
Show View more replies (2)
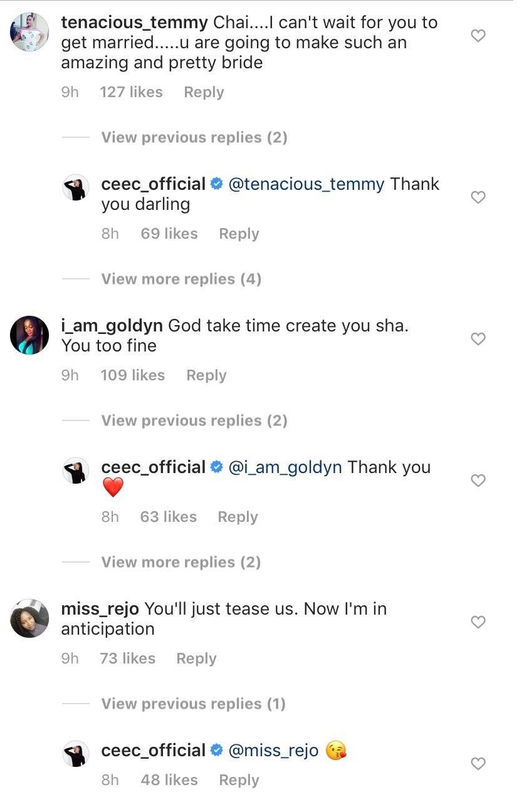[x=181, y=563]
